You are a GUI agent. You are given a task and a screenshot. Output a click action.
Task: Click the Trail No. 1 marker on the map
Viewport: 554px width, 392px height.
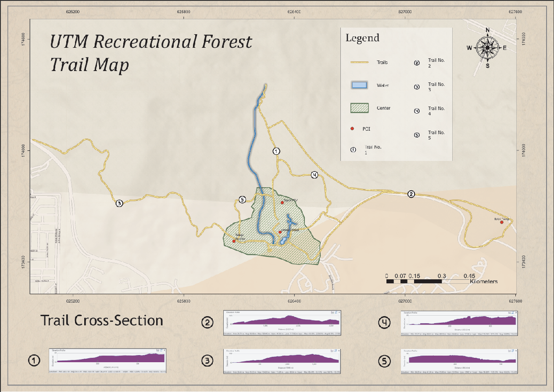coord(276,151)
